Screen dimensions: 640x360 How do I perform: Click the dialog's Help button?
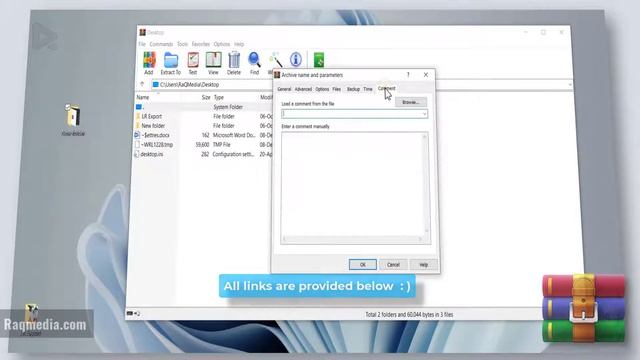tap(424, 264)
